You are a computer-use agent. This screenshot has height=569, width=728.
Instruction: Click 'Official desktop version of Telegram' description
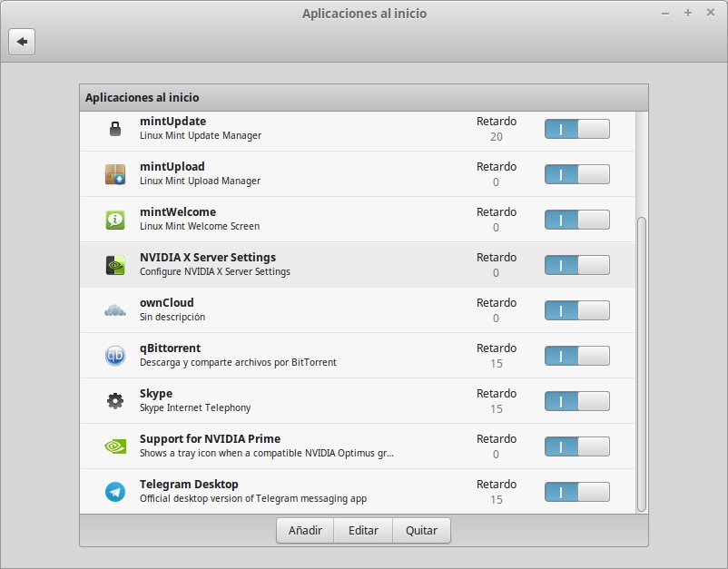coord(253,498)
